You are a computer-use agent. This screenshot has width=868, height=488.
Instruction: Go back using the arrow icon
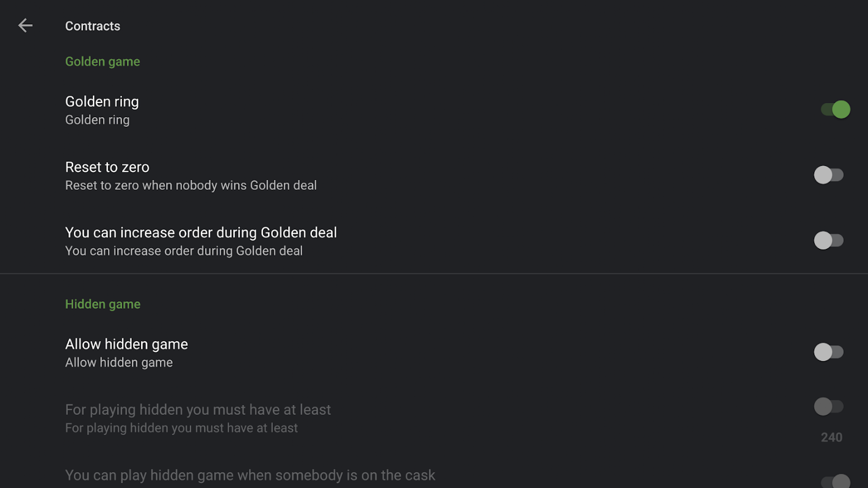click(x=25, y=26)
